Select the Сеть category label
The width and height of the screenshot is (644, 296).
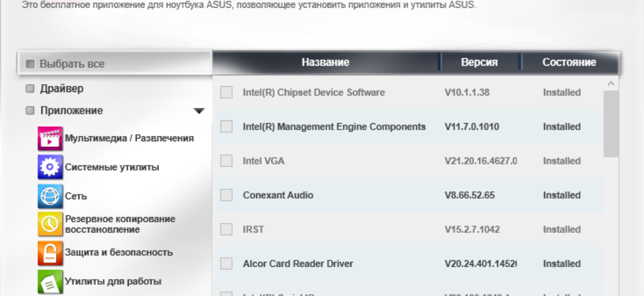(76, 196)
